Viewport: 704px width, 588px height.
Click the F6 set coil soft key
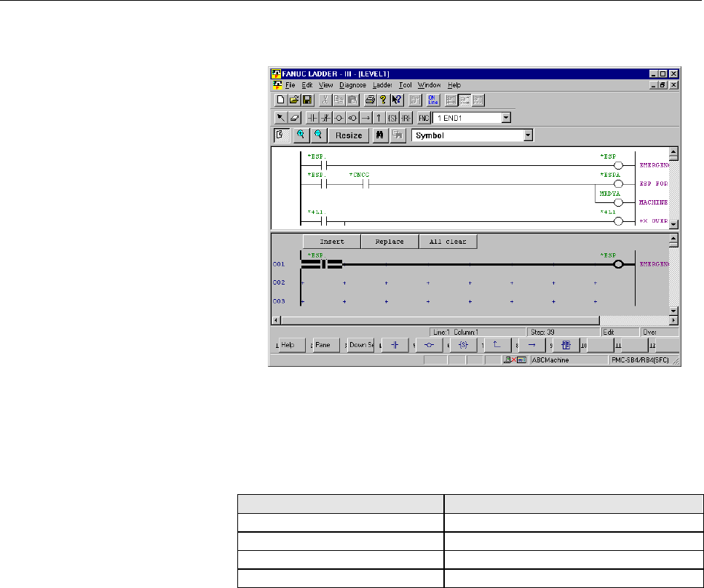[x=464, y=345]
